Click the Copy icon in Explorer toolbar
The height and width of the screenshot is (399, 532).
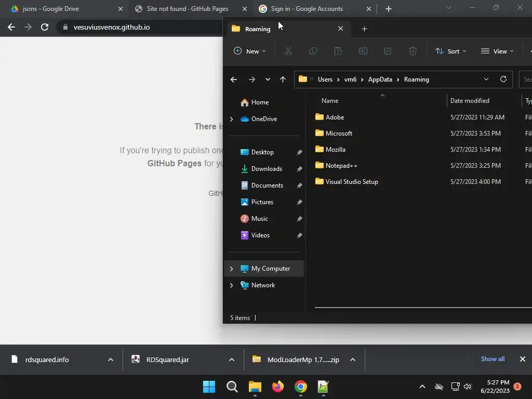pos(313,51)
